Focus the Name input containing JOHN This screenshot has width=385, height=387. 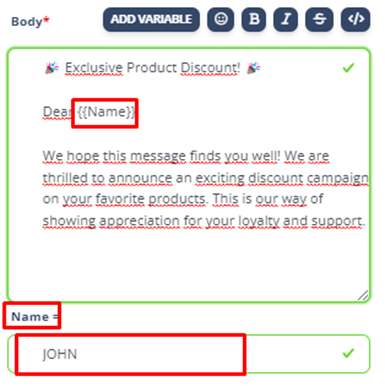(189, 354)
